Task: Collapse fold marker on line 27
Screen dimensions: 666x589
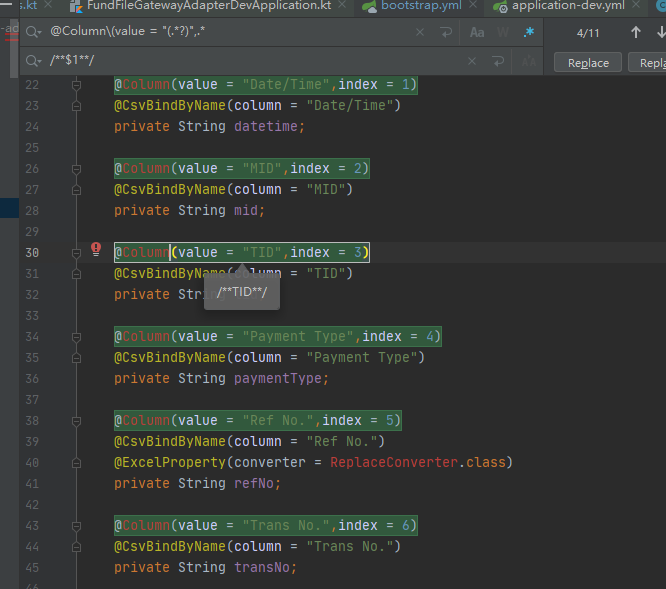Action: coord(76,190)
